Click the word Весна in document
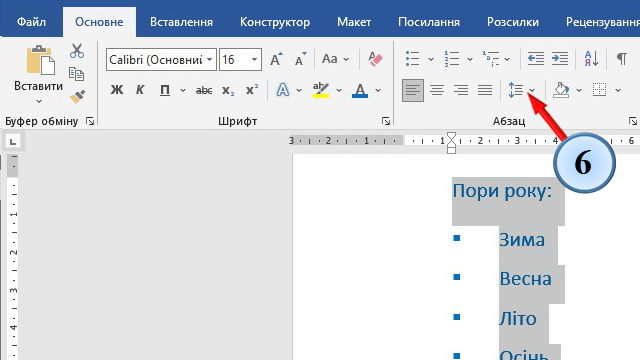The image size is (640, 360). pyautogui.click(x=526, y=279)
